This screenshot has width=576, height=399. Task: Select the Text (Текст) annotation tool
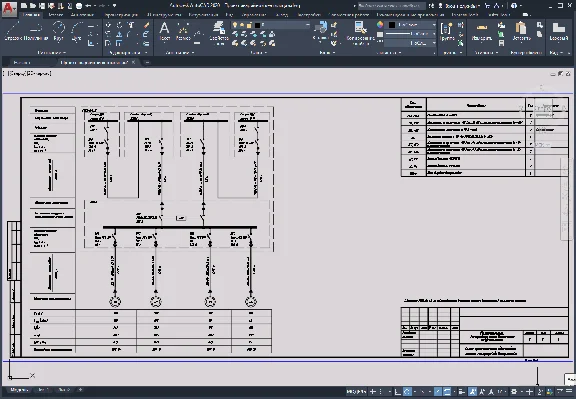click(165, 31)
